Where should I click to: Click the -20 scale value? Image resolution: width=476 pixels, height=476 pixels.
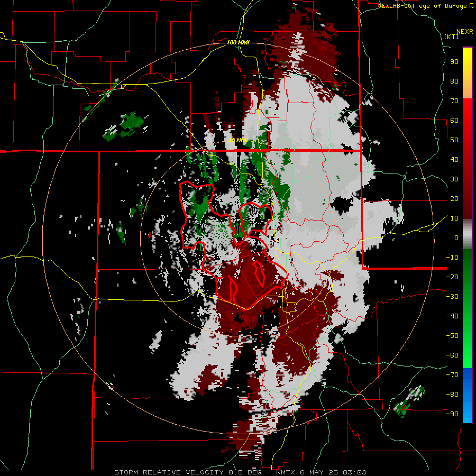tap(452, 277)
